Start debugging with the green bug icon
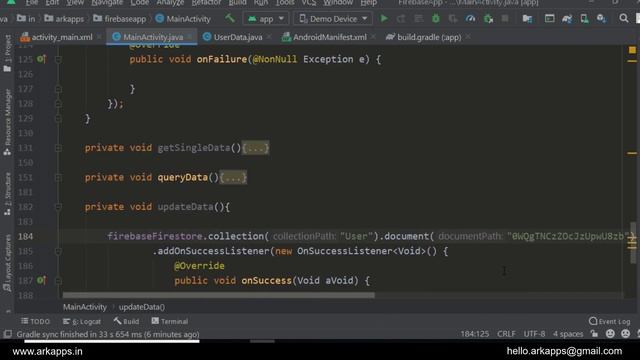This screenshot has width=640, height=360. pos(436,18)
